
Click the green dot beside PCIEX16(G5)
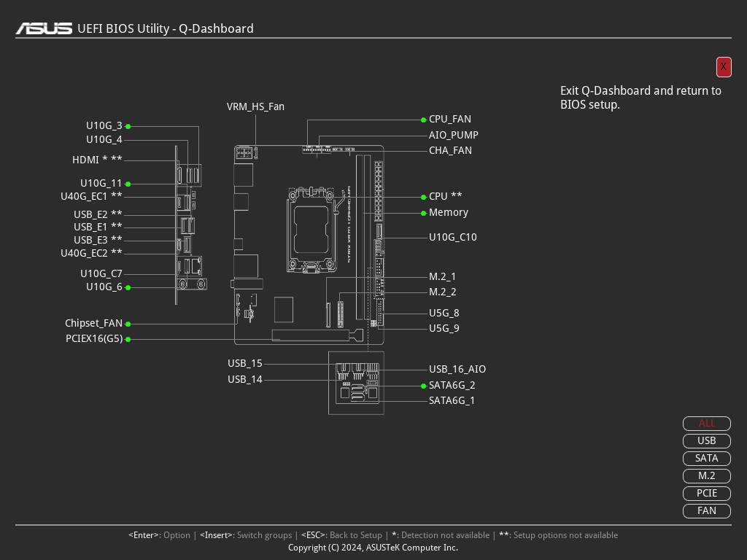[x=128, y=340]
